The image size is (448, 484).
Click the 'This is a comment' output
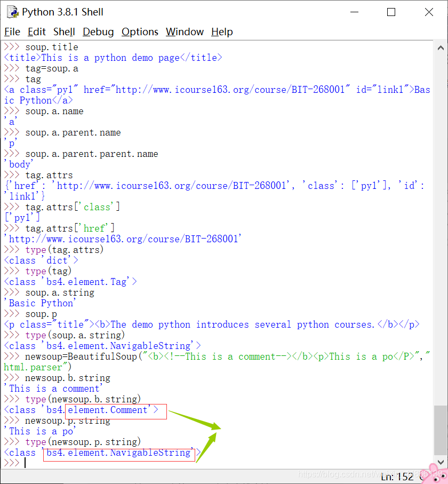pos(53,388)
